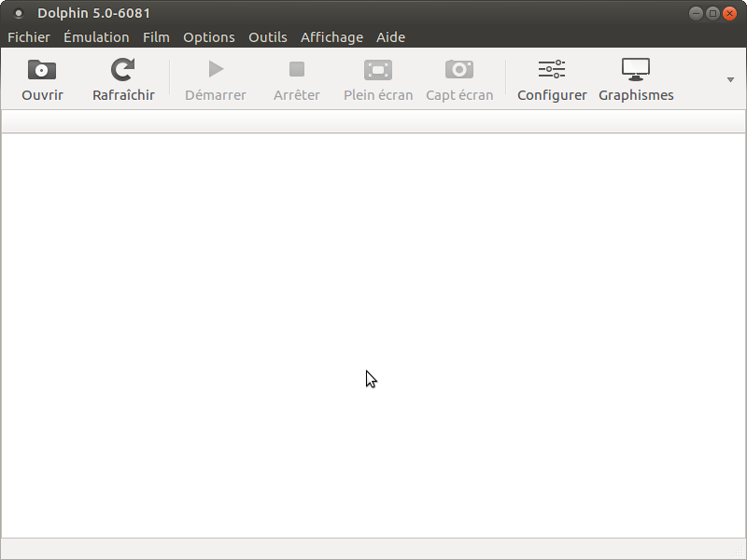Open the Affichage menu
Screen dimensions: 747x560
point(331,37)
